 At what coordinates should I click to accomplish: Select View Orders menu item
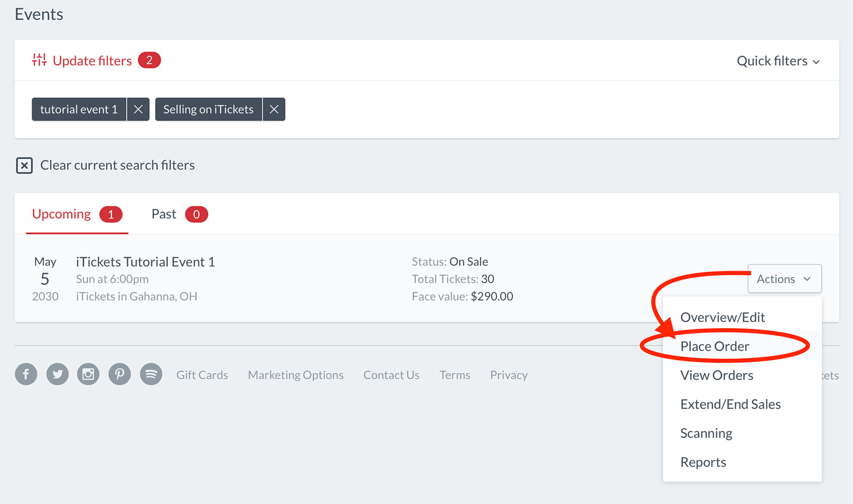pyautogui.click(x=717, y=375)
